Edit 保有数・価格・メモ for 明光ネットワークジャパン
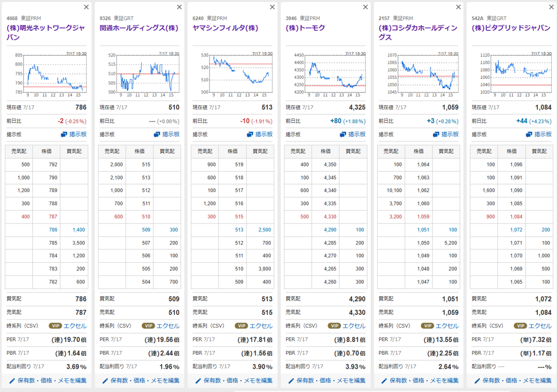This screenshot has width=557, height=392. pos(48,381)
